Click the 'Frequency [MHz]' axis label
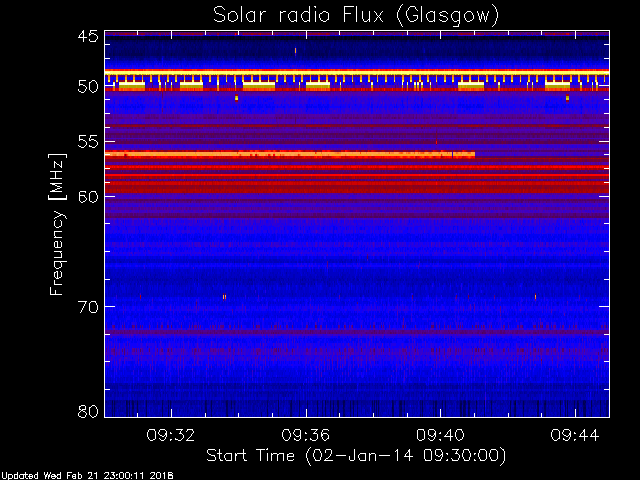 [x=57, y=224]
